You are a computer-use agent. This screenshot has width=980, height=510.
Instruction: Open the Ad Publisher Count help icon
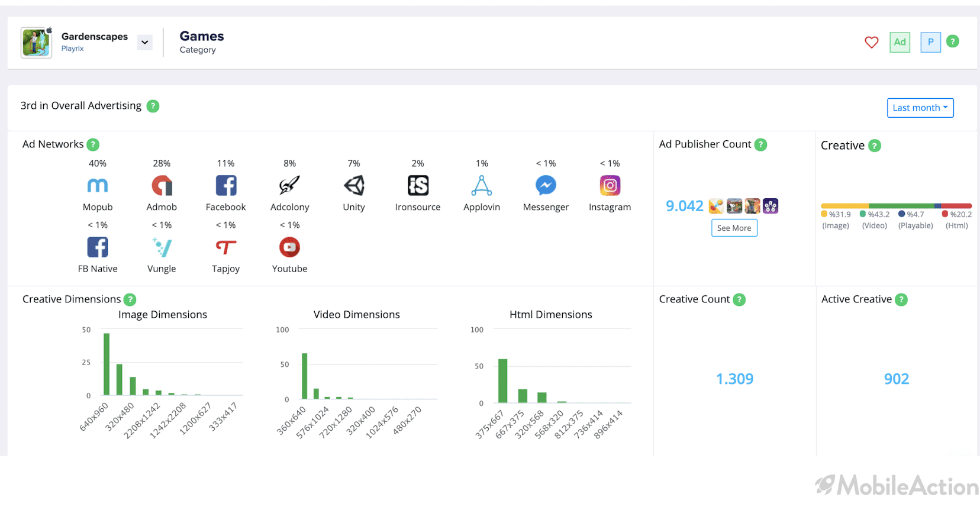[x=761, y=144]
